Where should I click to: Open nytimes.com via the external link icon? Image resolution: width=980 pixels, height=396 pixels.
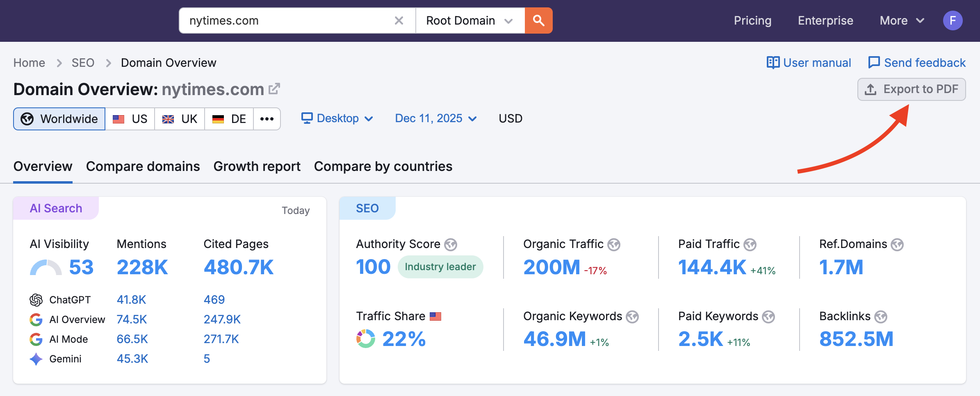click(x=275, y=88)
